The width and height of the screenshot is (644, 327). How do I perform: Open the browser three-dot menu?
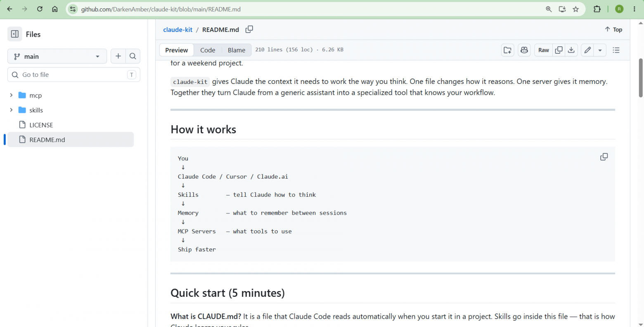pyautogui.click(x=635, y=9)
